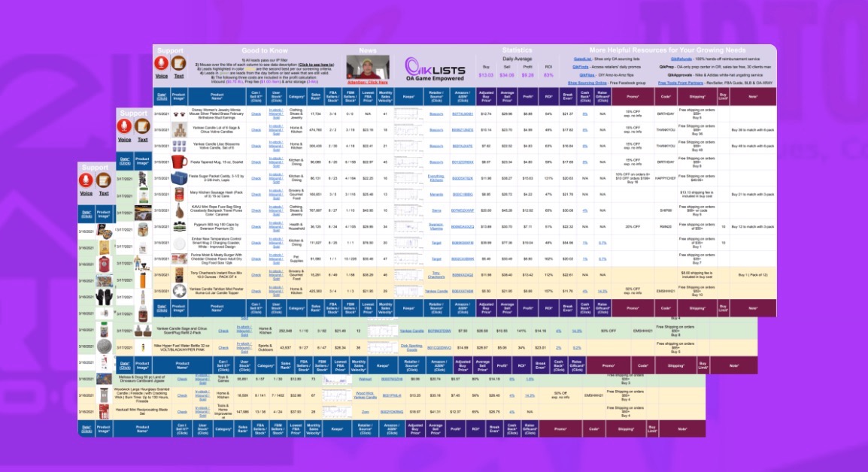The height and width of the screenshot is (472, 868).
Task: Click In-stock/Inbound/Sold link for Fiesta Tapered Mug
Action: [277, 160]
